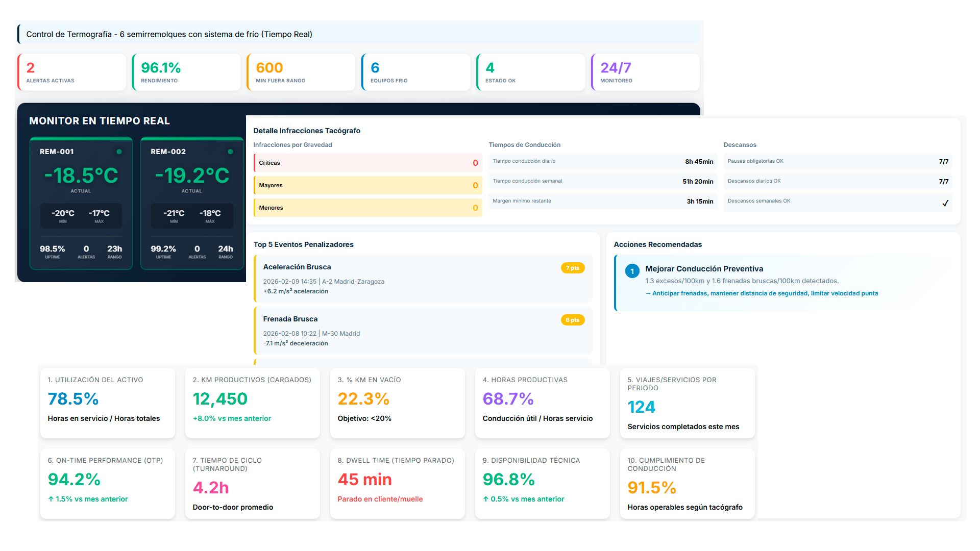The height and width of the screenshot is (551, 980).
Task: Open the Mejorar Conducción Preventiva action
Action: tap(704, 269)
